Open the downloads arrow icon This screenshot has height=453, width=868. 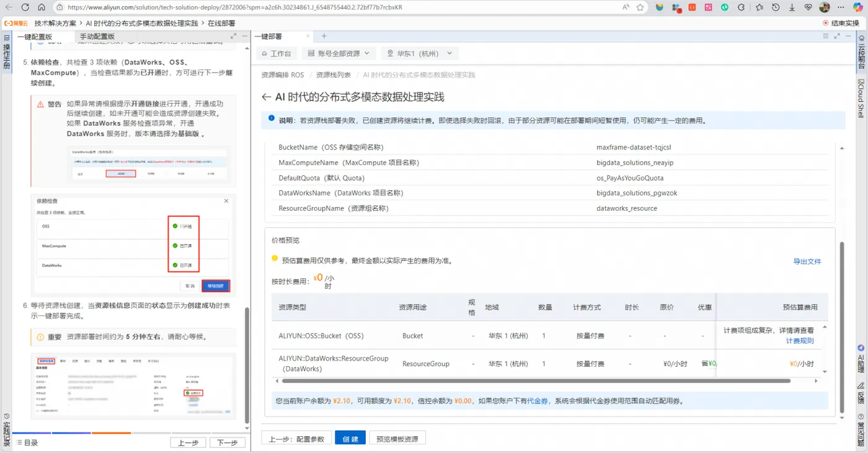pyautogui.click(x=792, y=7)
